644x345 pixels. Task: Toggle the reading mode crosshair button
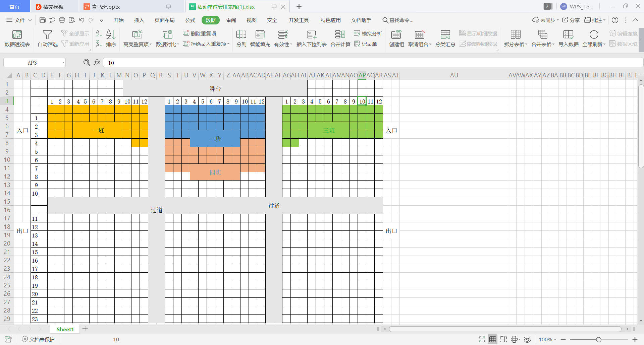tap(515, 339)
